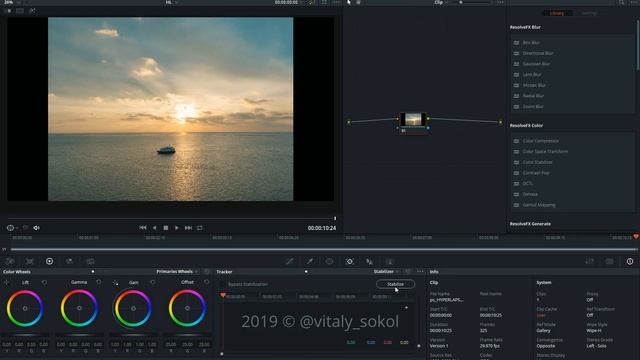Pick black point crosshair beside Lift

(x=7, y=282)
